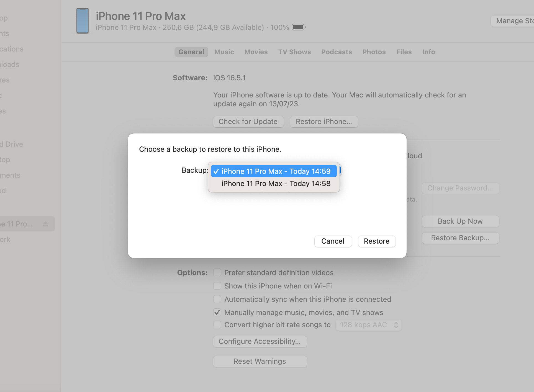534x392 pixels.
Task: Click Reset Warnings button
Action: click(259, 360)
